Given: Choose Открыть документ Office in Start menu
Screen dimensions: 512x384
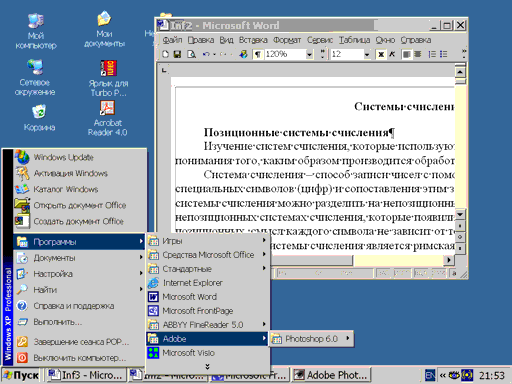Looking at the screenshot, I should coord(80,205).
